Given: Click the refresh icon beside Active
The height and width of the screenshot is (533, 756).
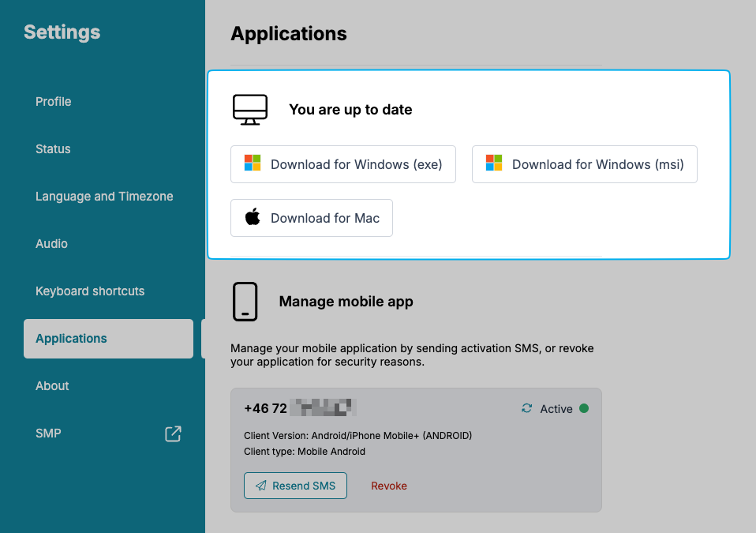Looking at the screenshot, I should tap(527, 408).
